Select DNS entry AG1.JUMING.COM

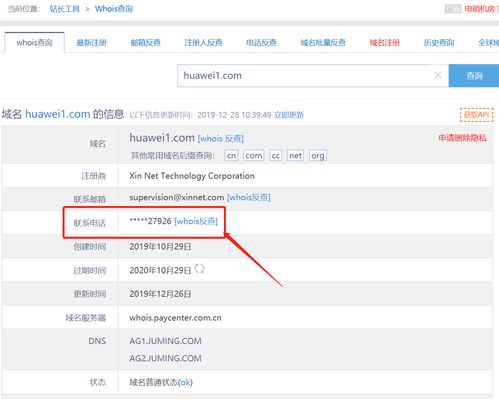165,341
